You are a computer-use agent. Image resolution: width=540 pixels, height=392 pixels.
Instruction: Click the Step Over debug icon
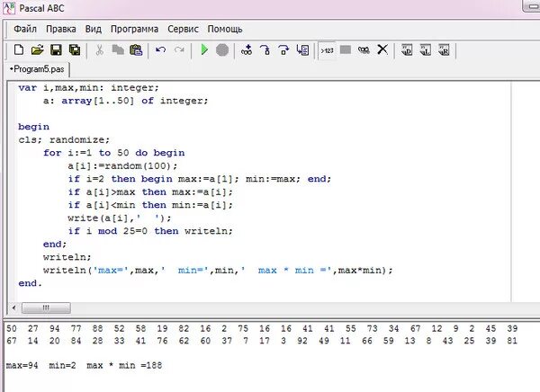click(x=283, y=50)
